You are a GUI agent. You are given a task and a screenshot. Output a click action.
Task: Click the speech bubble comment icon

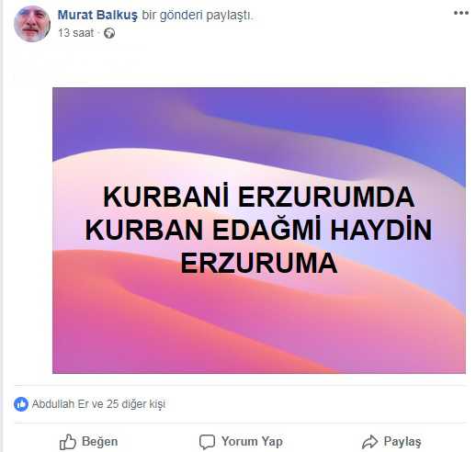coord(207,442)
